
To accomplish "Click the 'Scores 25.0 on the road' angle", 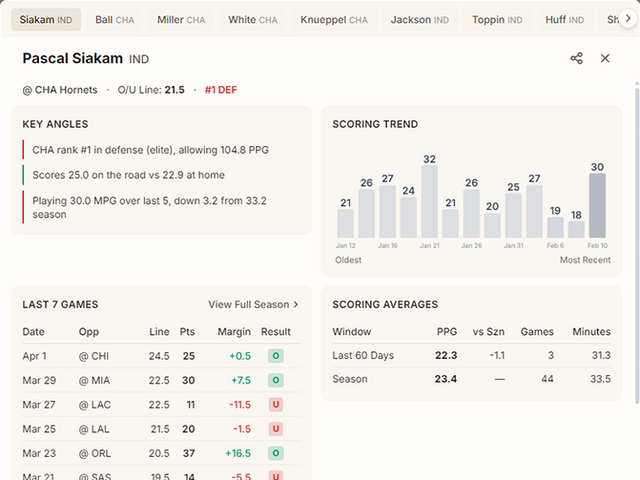I will [x=129, y=175].
